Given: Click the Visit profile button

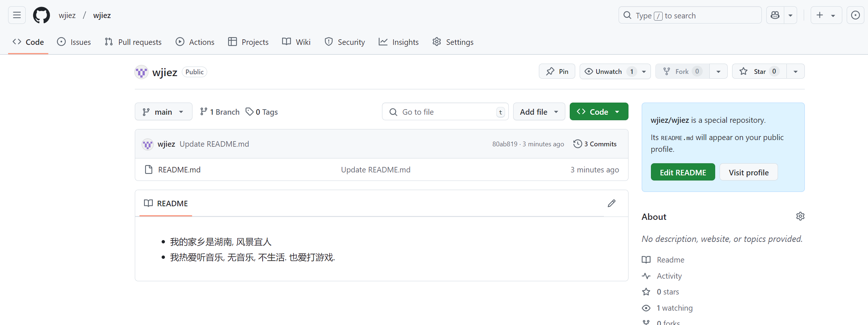Looking at the screenshot, I should tap(749, 172).
